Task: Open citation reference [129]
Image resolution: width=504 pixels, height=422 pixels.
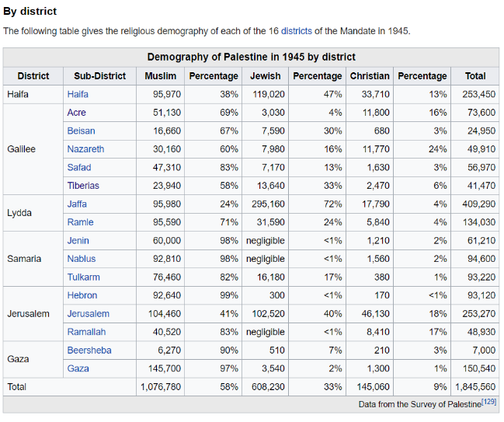Action: click(x=488, y=402)
